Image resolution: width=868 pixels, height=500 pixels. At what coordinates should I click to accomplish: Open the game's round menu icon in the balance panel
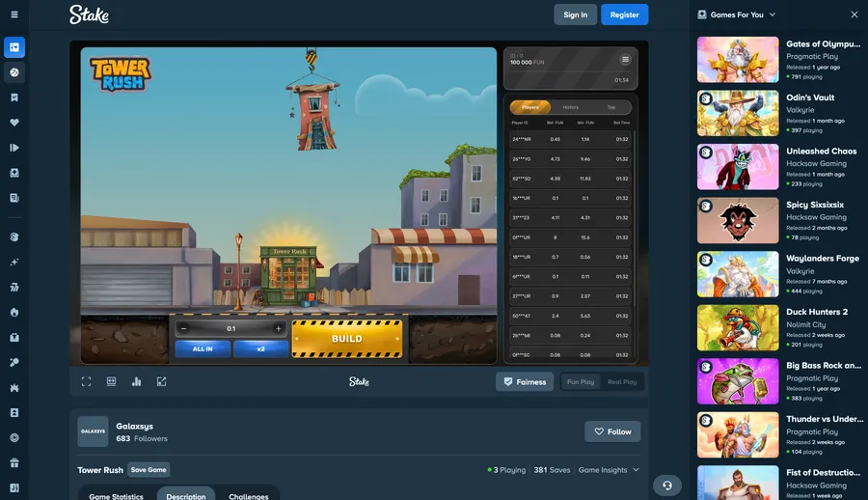[625, 59]
